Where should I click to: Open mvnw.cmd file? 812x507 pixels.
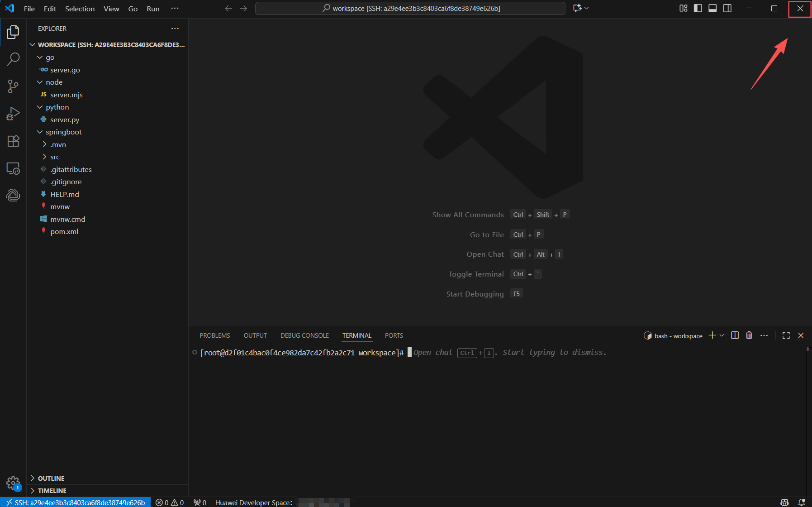[108, 219]
